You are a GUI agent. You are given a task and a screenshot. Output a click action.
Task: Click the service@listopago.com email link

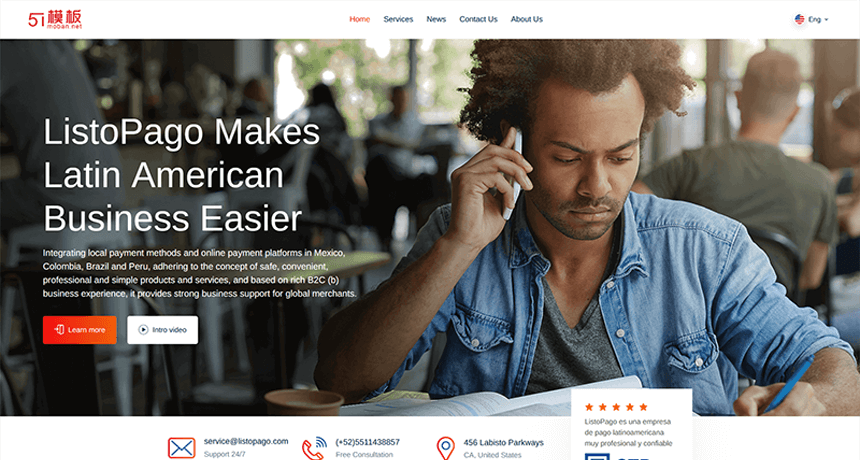pos(246,441)
